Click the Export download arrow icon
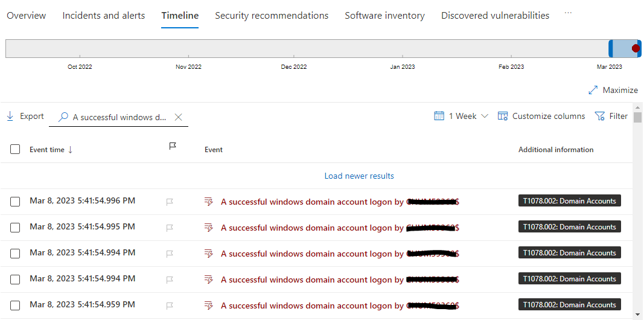The width and height of the screenshot is (644, 320). point(10,117)
